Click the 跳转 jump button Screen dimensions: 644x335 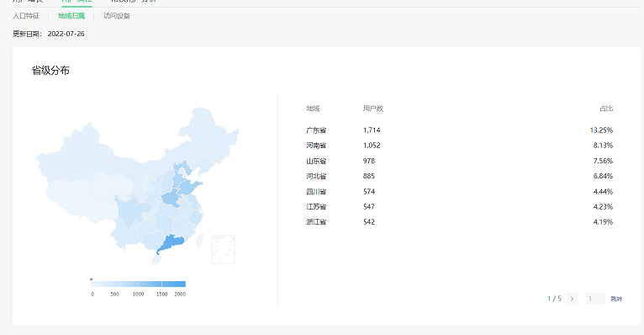point(616,299)
